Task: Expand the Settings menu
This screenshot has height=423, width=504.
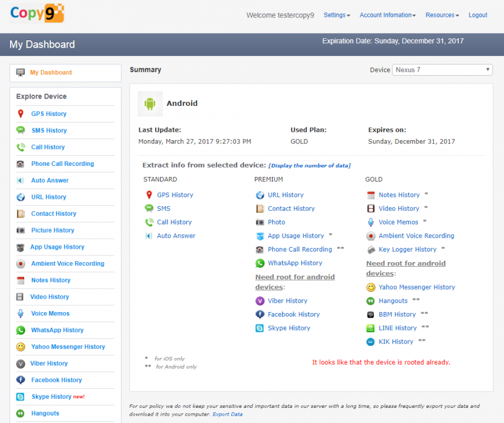Action: tap(337, 15)
